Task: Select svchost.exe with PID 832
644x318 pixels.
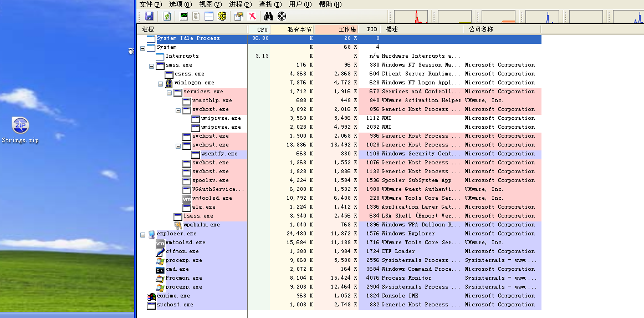Action: 340,305
